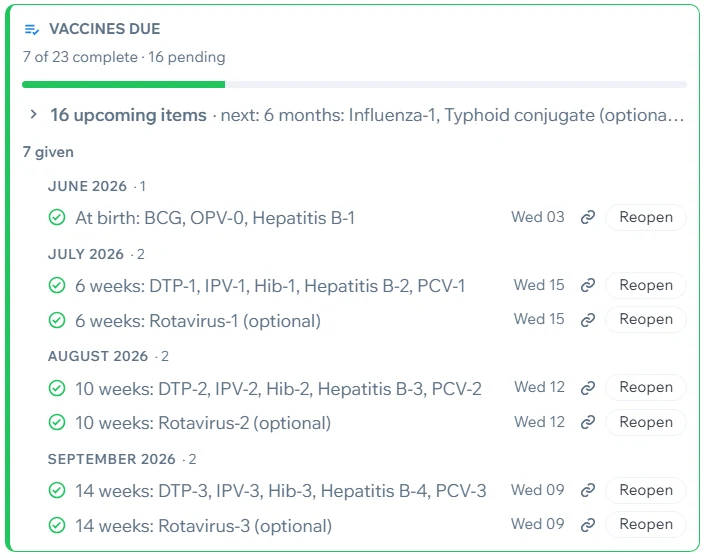The width and height of the screenshot is (708, 558).
Task: Expand the 16 upcoming items section
Action: click(x=33, y=115)
